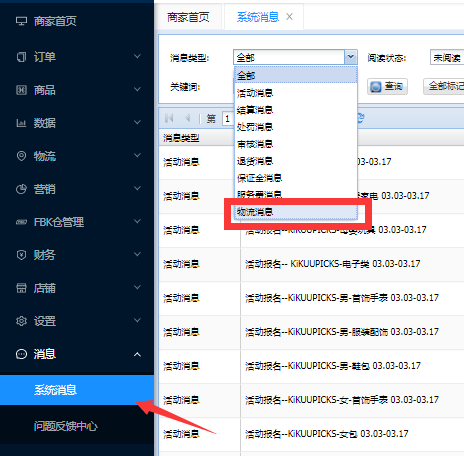464x456 pixels.
Task: Click the 消息类型 column header
Action: (199, 138)
